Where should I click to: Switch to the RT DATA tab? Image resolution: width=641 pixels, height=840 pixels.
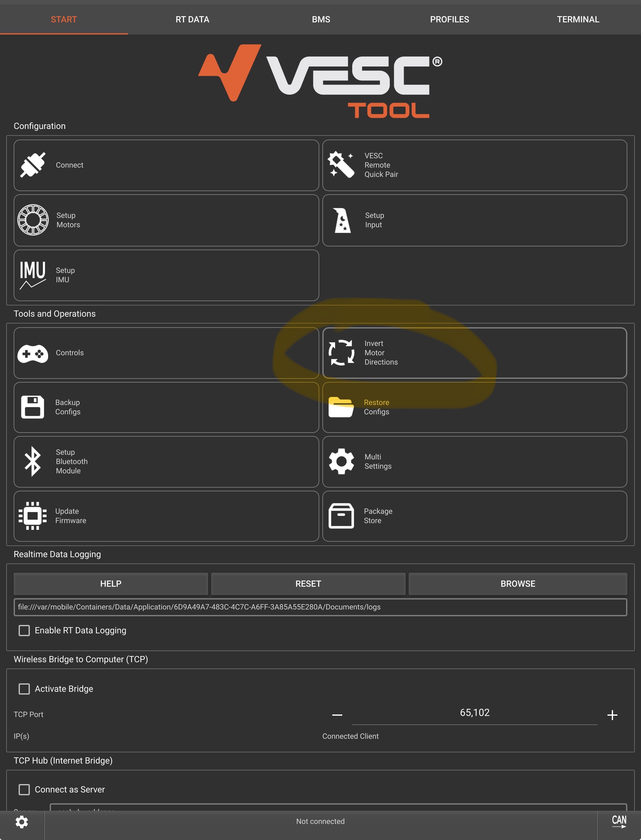[x=192, y=19]
